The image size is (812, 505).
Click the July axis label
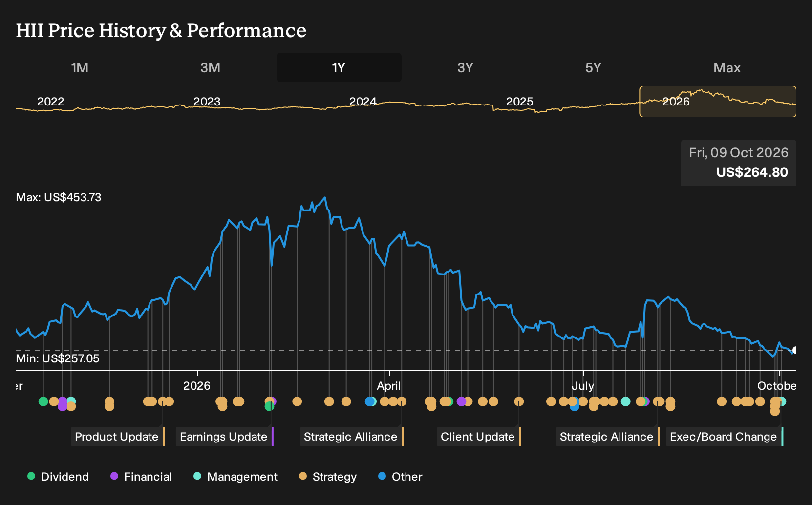(583, 386)
